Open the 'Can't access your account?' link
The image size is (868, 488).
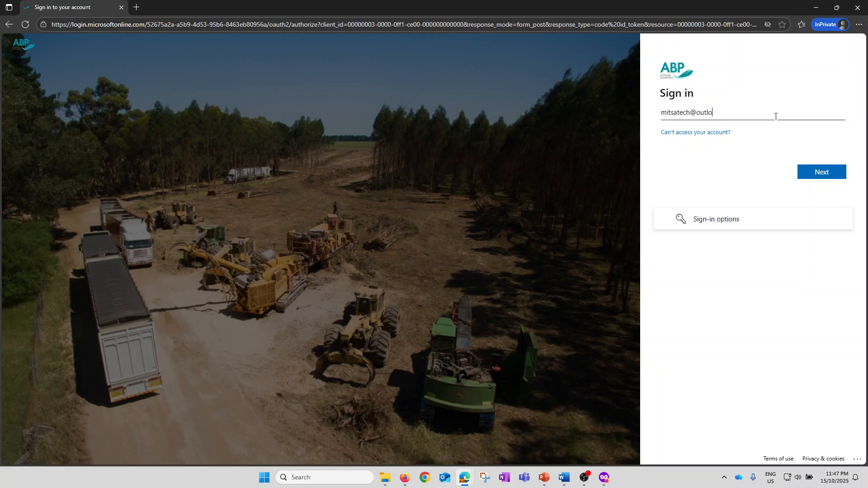click(x=695, y=132)
